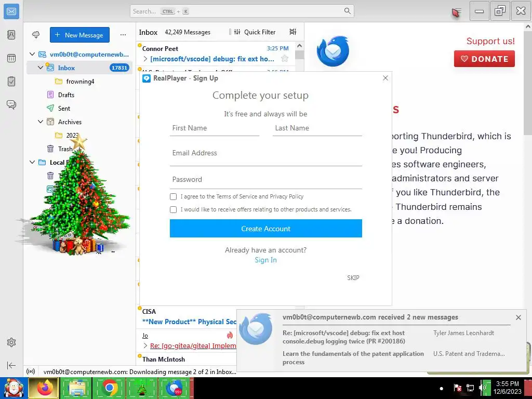This screenshot has width=532, height=399.
Task: Open the Address Book sidebar icon
Action: point(11,35)
